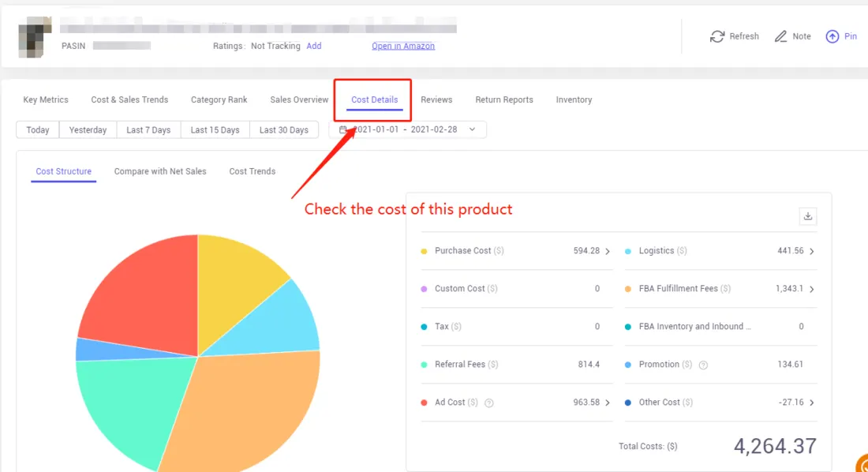Image resolution: width=868 pixels, height=472 pixels.
Task: Expand FBA Fulfillment Fees details
Action: click(811, 288)
